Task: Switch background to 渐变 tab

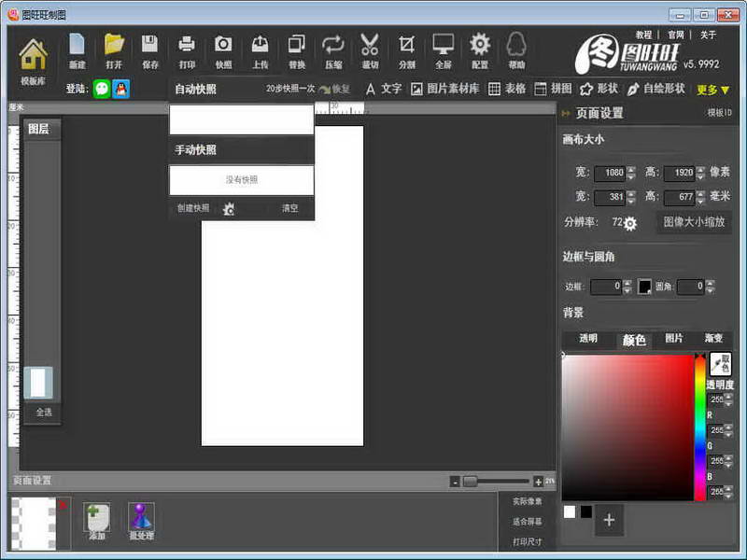Action: click(x=713, y=339)
